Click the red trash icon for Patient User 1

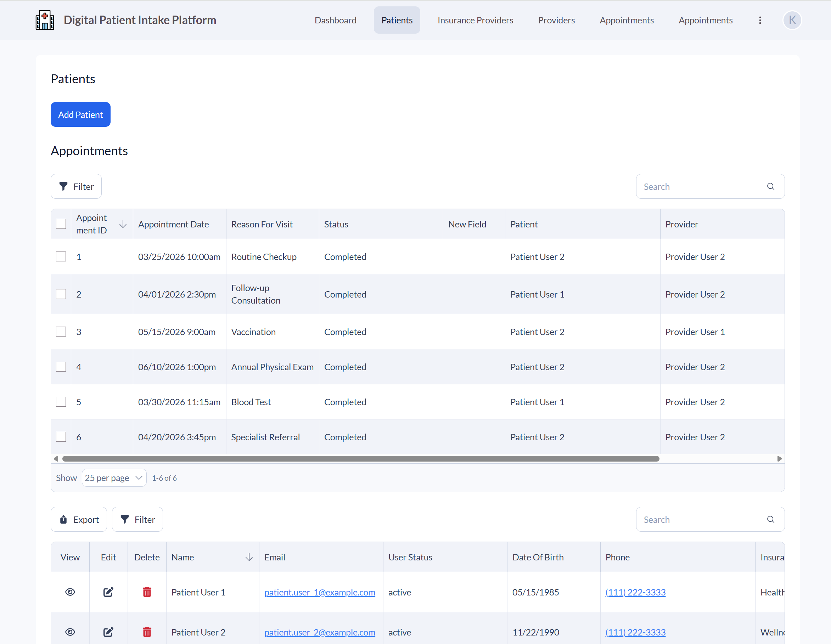[147, 592]
